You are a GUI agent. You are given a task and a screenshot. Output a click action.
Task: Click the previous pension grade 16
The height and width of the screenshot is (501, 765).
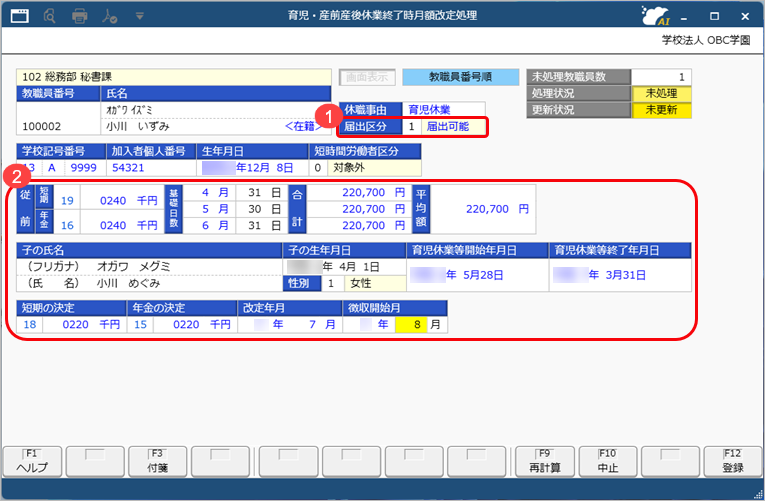click(67, 225)
